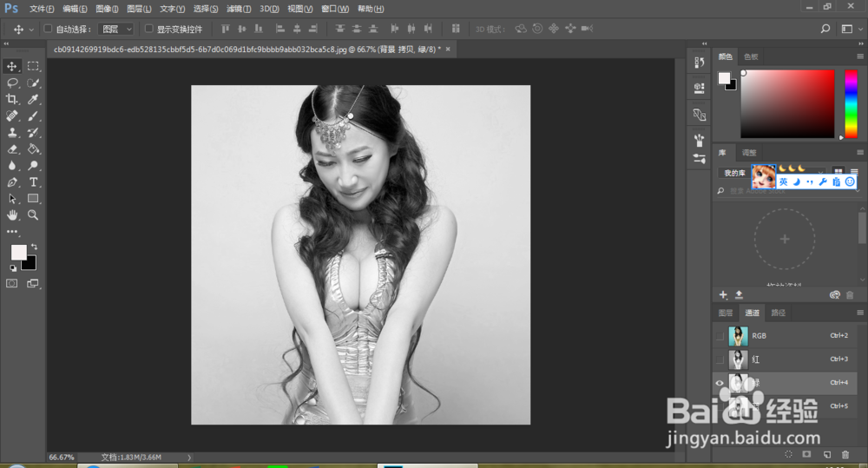Select the Lasso tool
This screenshot has width=868, height=468.
11,83
